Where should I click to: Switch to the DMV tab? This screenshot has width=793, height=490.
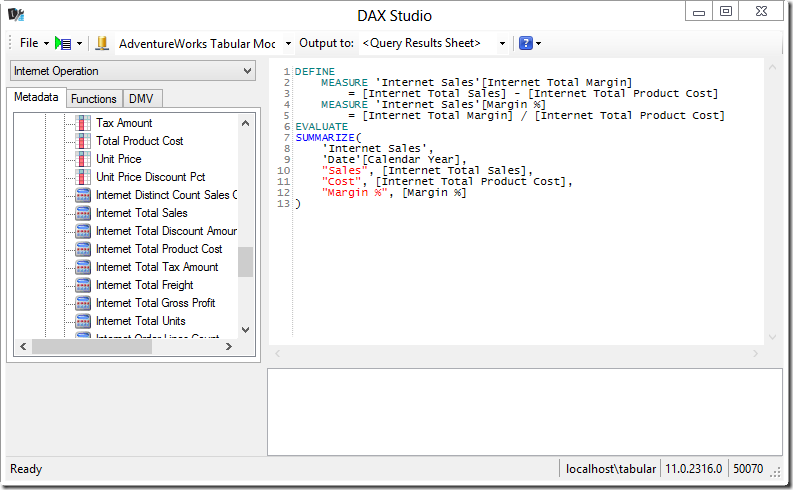click(141, 99)
